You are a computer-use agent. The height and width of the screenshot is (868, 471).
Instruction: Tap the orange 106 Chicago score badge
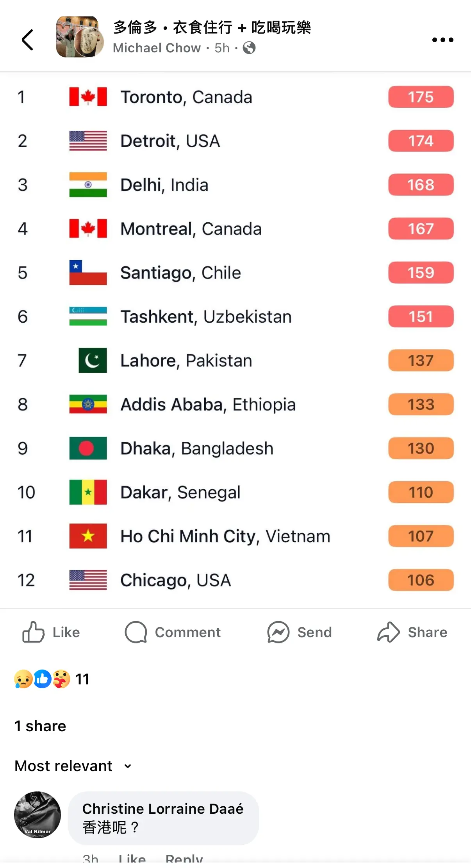click(x=421, y=580)
